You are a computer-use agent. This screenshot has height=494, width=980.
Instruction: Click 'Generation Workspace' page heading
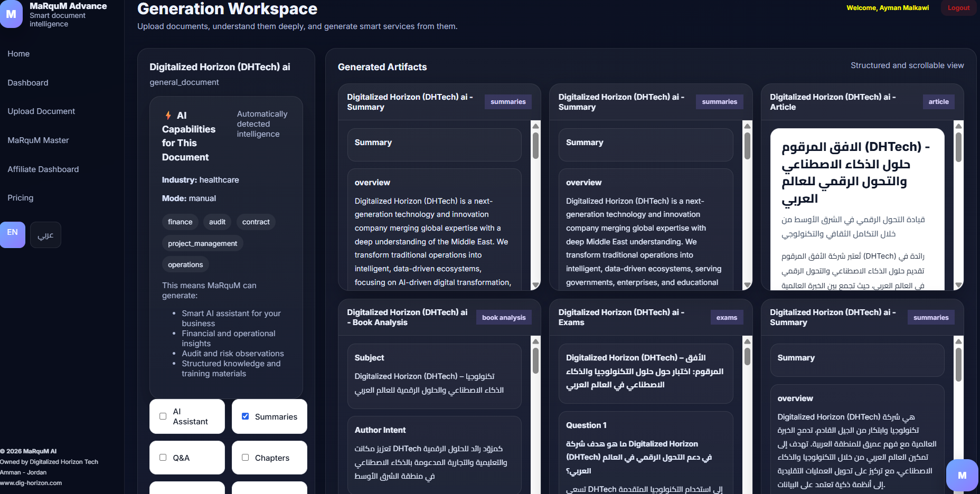click(x=227, y=9)
